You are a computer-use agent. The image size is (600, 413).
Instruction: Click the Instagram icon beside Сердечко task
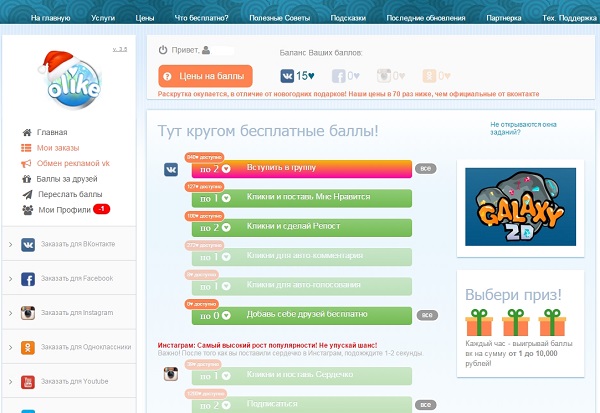(171, 374)
